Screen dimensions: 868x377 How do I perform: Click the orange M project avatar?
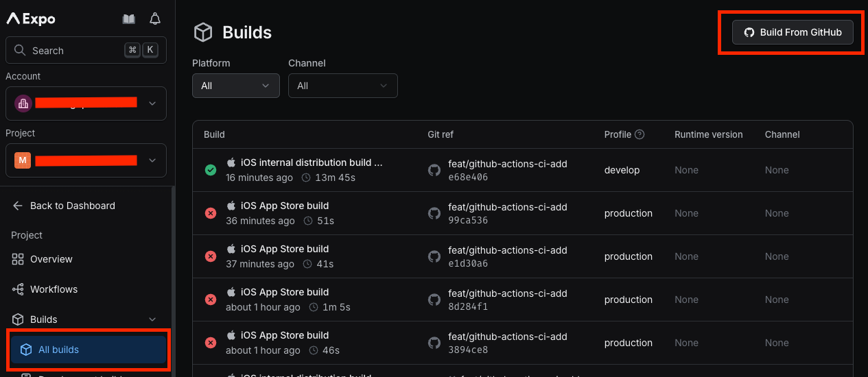[x=23, y=160]
